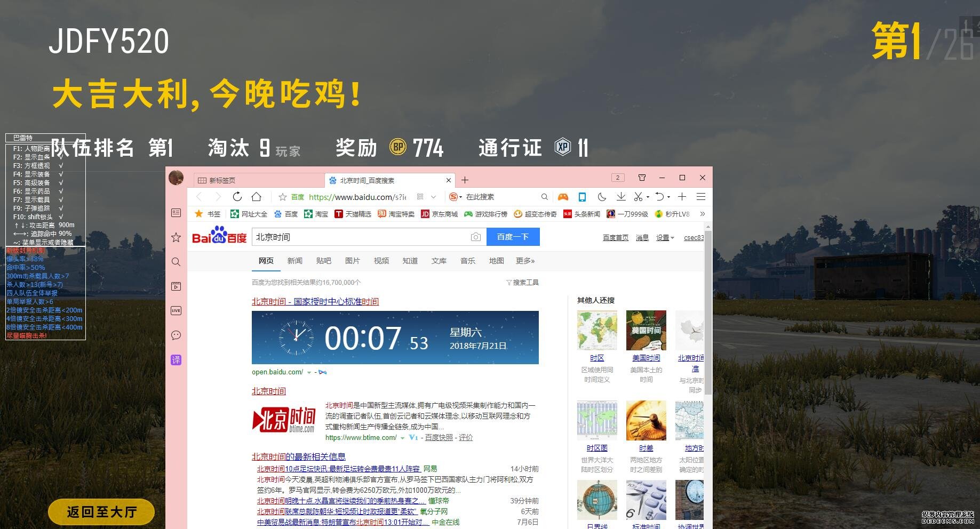980x529 pixels.
Task: Click the window count badge 2
Action: click(617, 178)
